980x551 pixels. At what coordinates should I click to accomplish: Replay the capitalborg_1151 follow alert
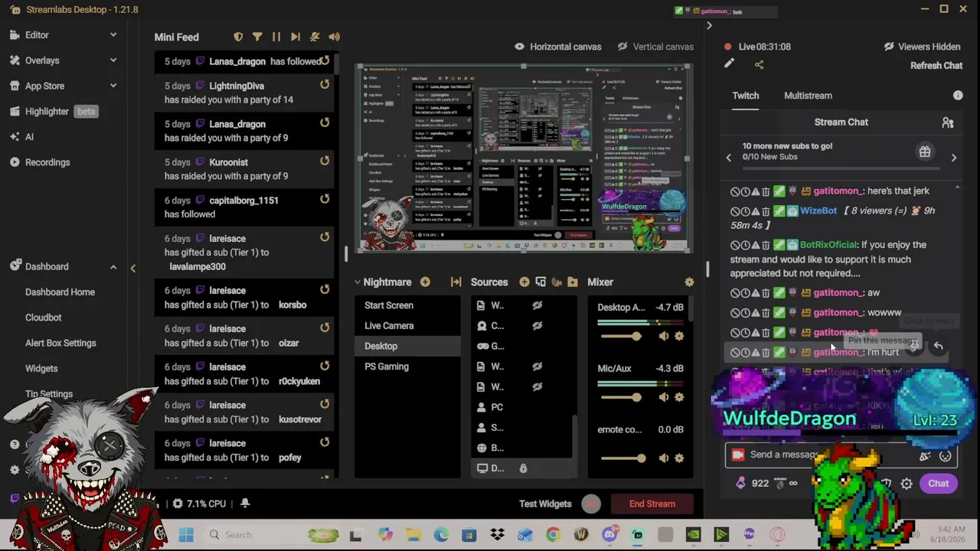click(x=325, y=201)
